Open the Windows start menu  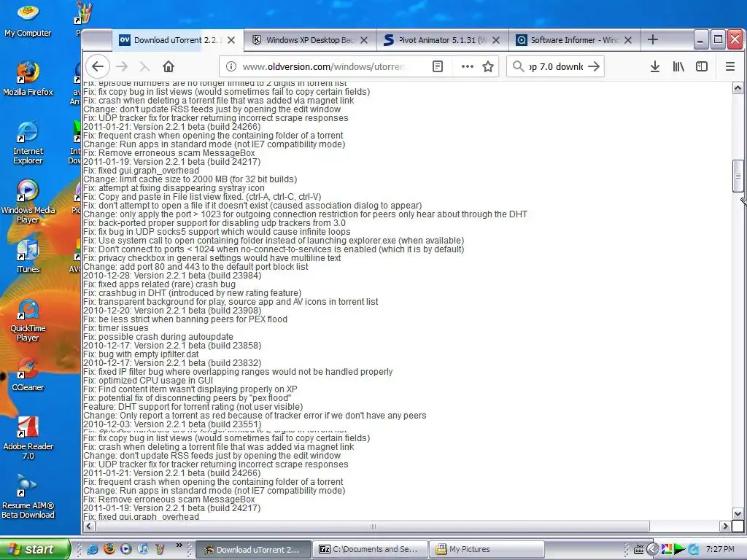[x=34, y=549]
